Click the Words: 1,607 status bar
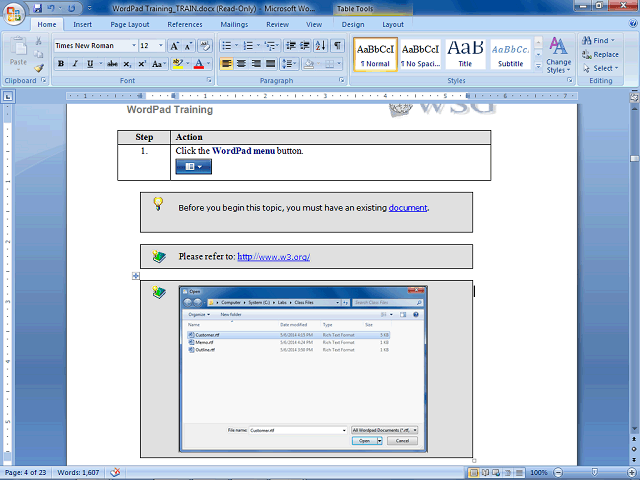 (78, 473)
